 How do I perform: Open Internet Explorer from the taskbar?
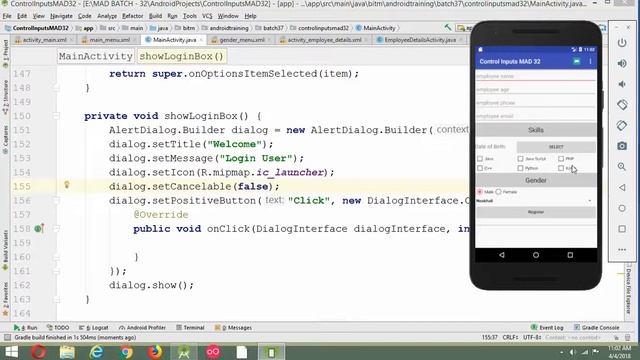coord(96,352)
